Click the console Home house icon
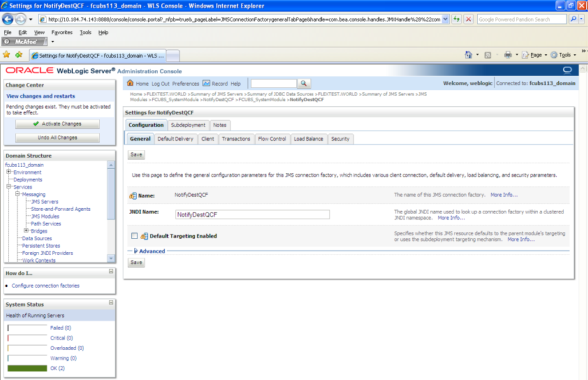Viewport: 588px width, 380px height. tap(130, 83)
